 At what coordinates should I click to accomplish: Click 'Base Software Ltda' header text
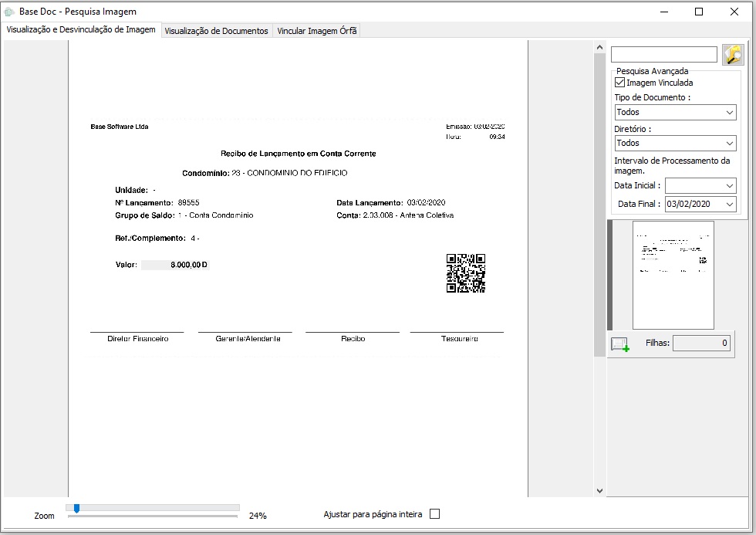click(x=120, y=127)
